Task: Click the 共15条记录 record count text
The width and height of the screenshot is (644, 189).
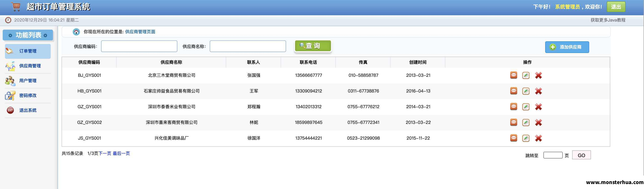Action: coord(72,153)
